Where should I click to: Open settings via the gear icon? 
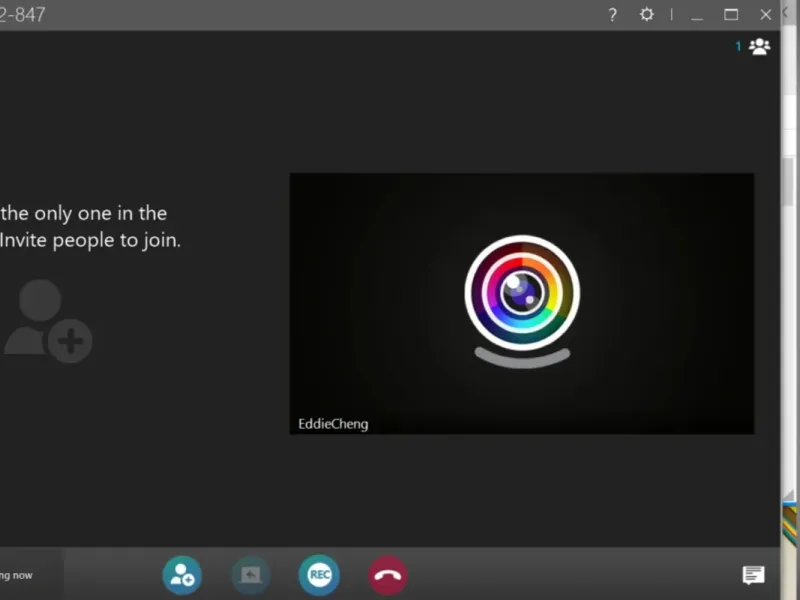tap(647, 15)
